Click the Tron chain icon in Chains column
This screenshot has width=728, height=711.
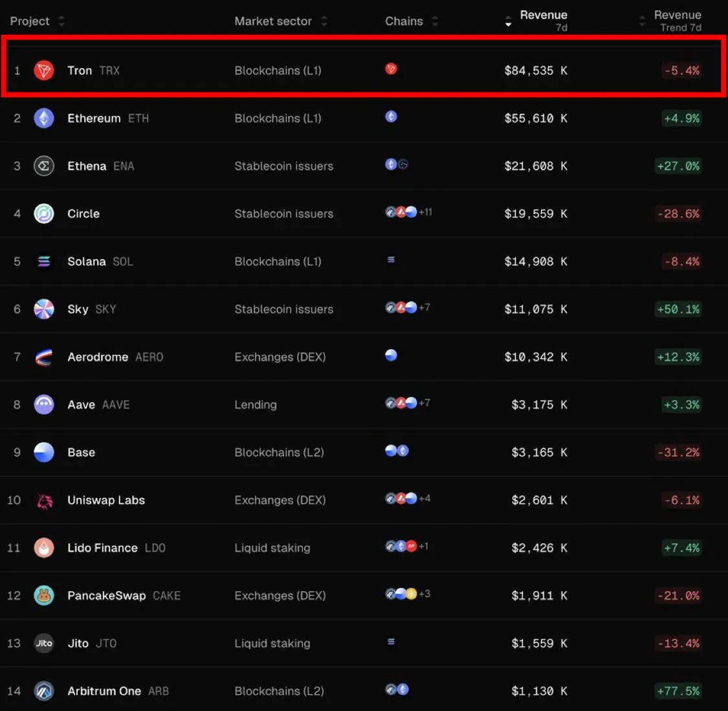coord(391,69)
